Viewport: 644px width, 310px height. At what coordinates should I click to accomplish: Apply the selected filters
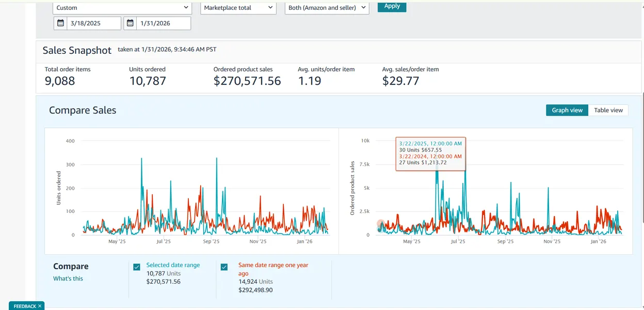tap(392, 6)
